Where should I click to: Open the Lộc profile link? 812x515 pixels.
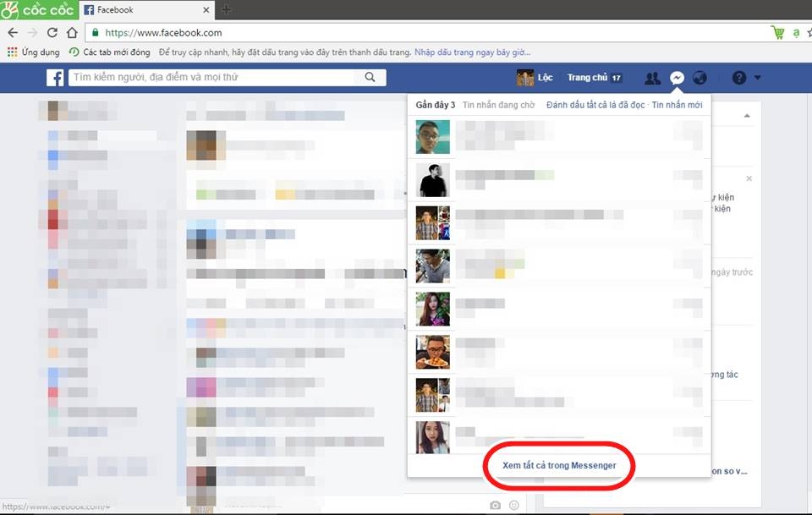[545, 78]
